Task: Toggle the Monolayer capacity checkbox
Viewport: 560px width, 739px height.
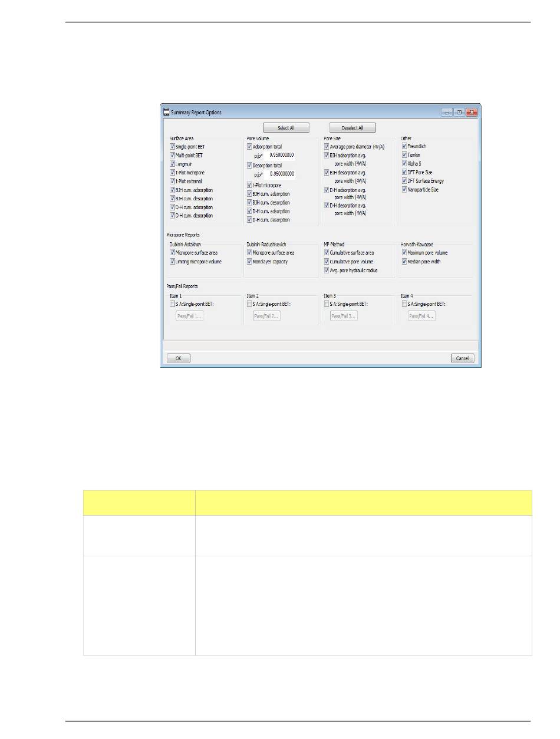Action: click(x=249, y=262)
